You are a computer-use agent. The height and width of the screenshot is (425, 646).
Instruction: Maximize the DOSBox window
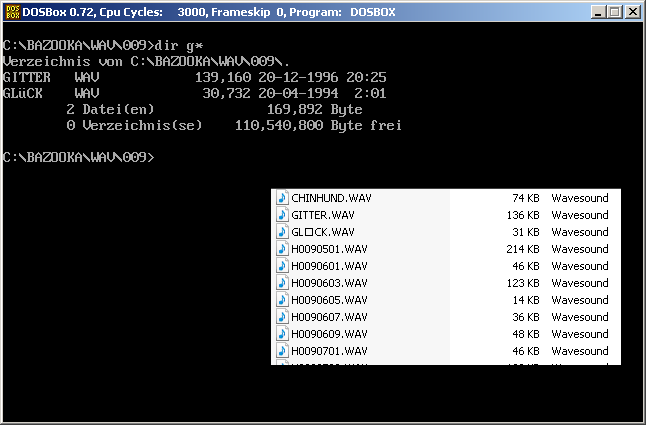click(615, 12)
